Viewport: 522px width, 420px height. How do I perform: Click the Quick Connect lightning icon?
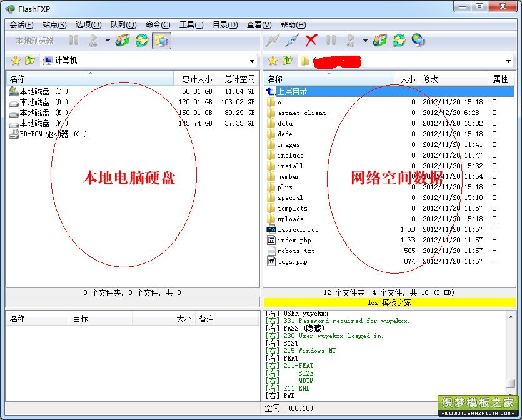click(x=272, y=42)
